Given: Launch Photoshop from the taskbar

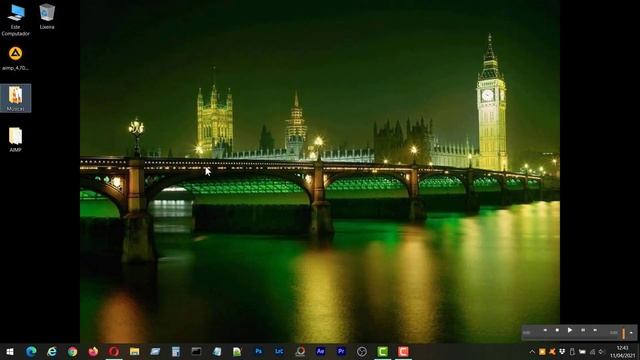Looking at the screenshot, I should click(x=258, y=351).
